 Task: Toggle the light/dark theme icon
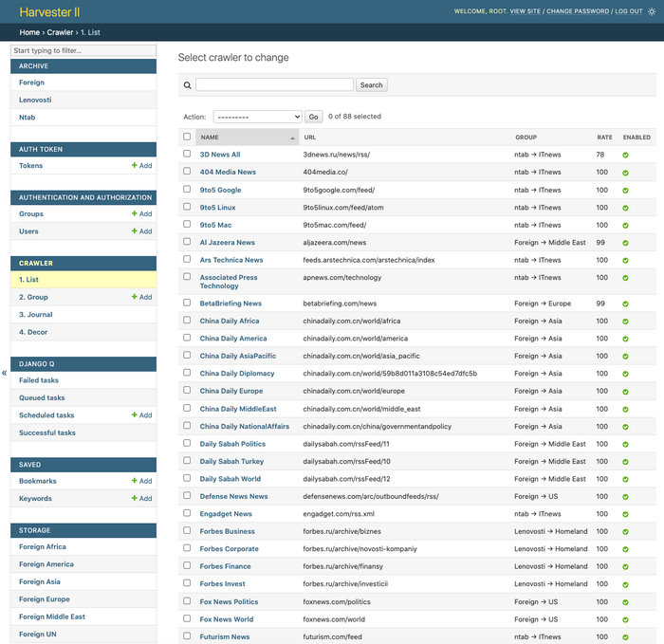[x=652, y=11]
